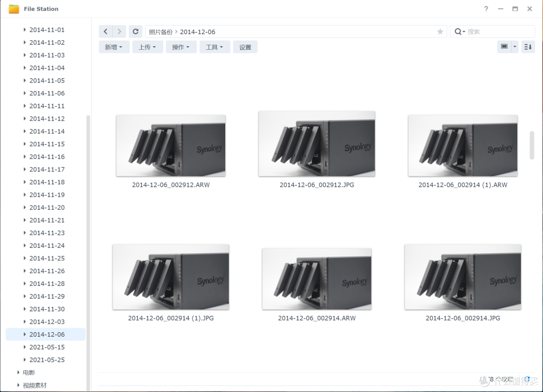Add current folder to favorites star
543x392 pixels.
[x=440, y=32]
